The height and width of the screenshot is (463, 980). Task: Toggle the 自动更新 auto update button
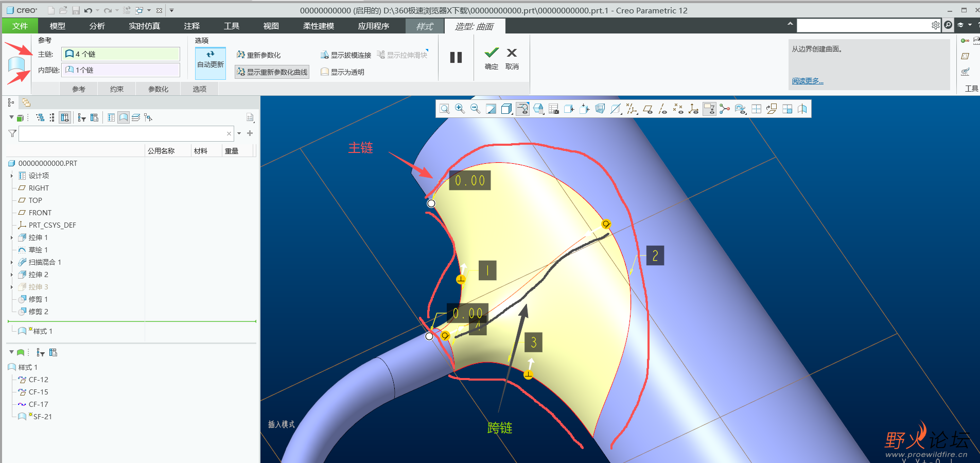(x=211, y=63)
